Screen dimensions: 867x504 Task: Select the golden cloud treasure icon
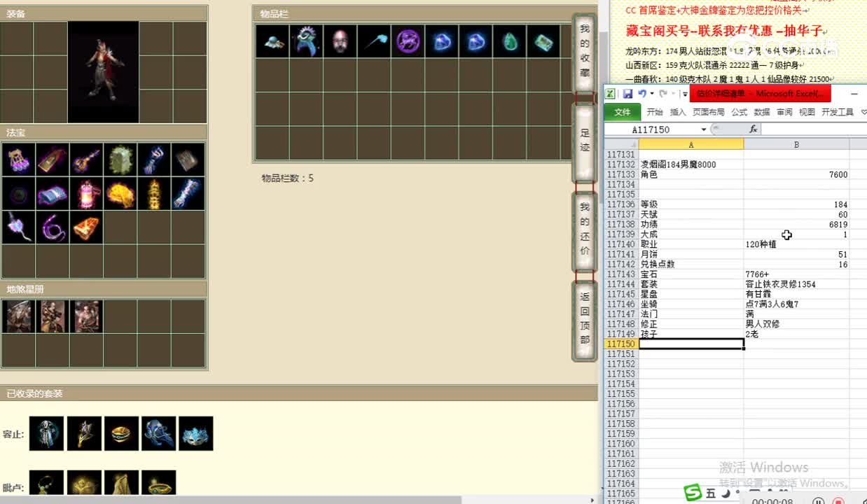(x=121, y=194)
